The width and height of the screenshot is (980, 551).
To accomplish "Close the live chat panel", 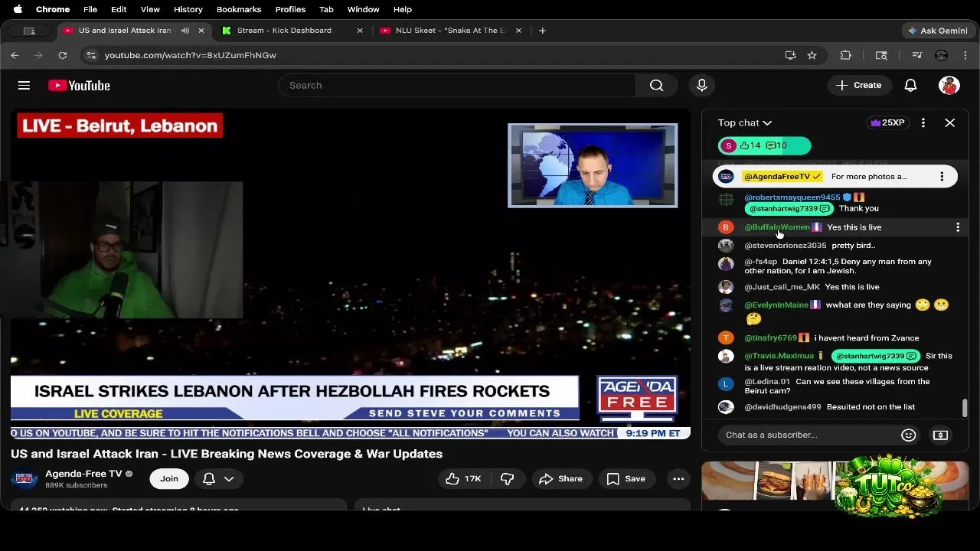I will (949, 122).
